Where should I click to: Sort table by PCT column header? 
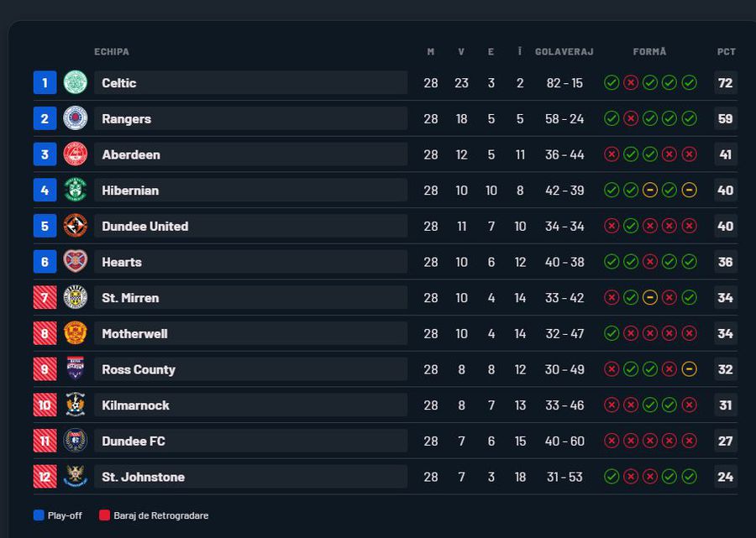tap(726, 52)
